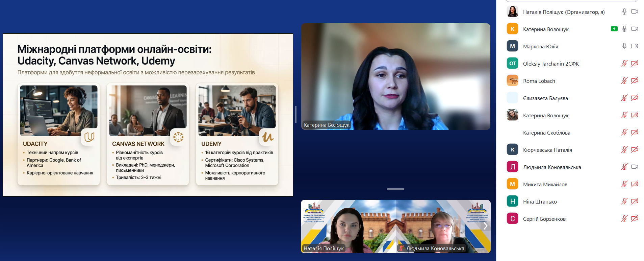Click camera icon beside Людмила Коновальська in list

[634, 167]
